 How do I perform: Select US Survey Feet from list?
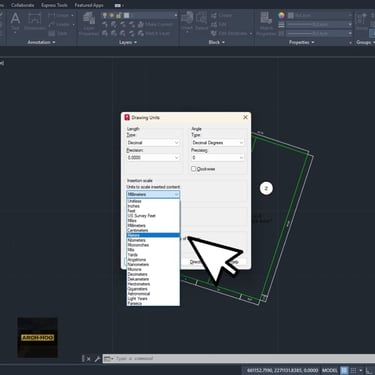click(x=153, y=216)
